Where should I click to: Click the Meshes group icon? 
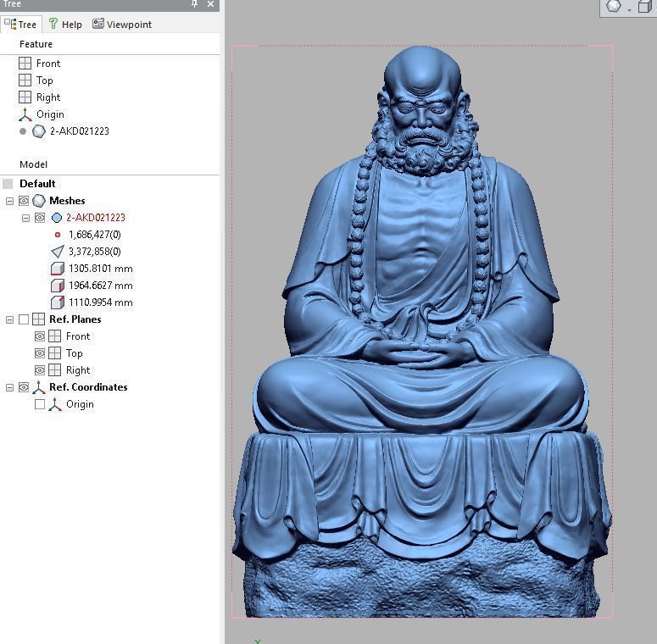point(38,201)
